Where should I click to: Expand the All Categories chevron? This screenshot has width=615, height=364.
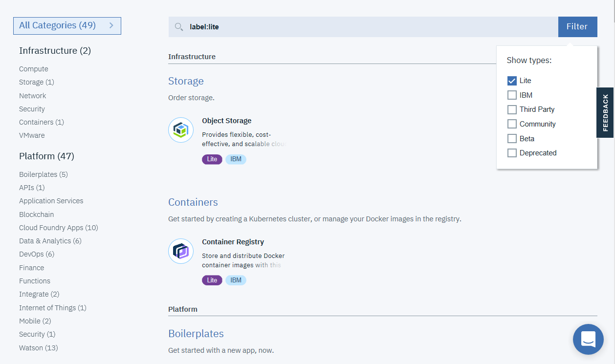[x=111, y=25]
